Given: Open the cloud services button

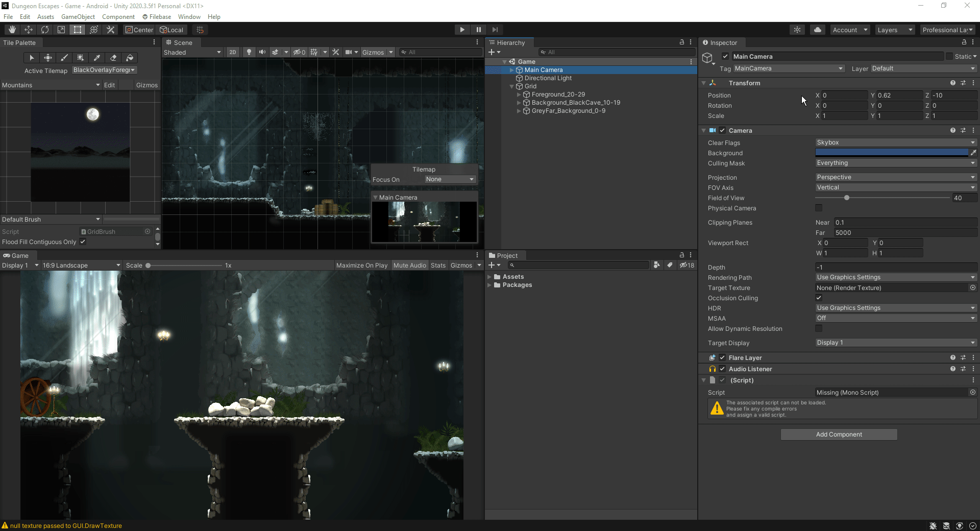Looking at the screenshot, I should click(x=818, y=30).
